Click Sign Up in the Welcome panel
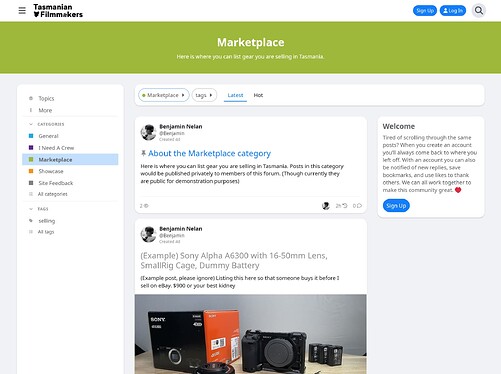The width and height of the screenshot is (501, 374). 396,206
